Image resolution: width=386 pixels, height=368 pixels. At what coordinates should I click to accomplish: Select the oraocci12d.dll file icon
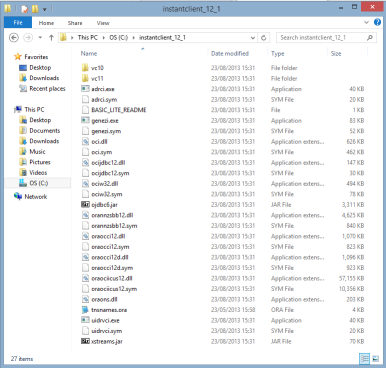click(x=85, y=257)
